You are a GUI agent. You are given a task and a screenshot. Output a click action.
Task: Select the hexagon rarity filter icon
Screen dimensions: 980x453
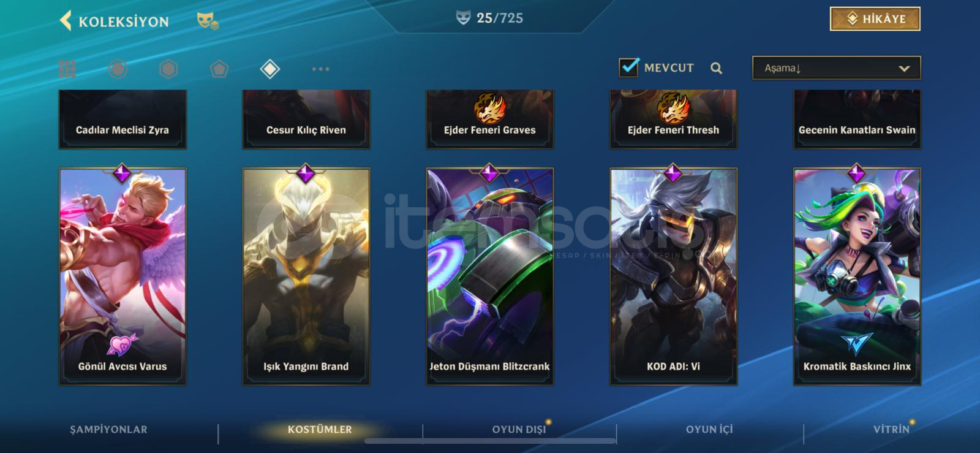click(x=168, y=69)
